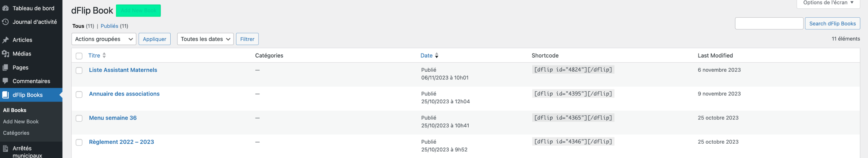
Task: Tick the checkbox for Liste Assistant Maternels
Action: point(79,71)
